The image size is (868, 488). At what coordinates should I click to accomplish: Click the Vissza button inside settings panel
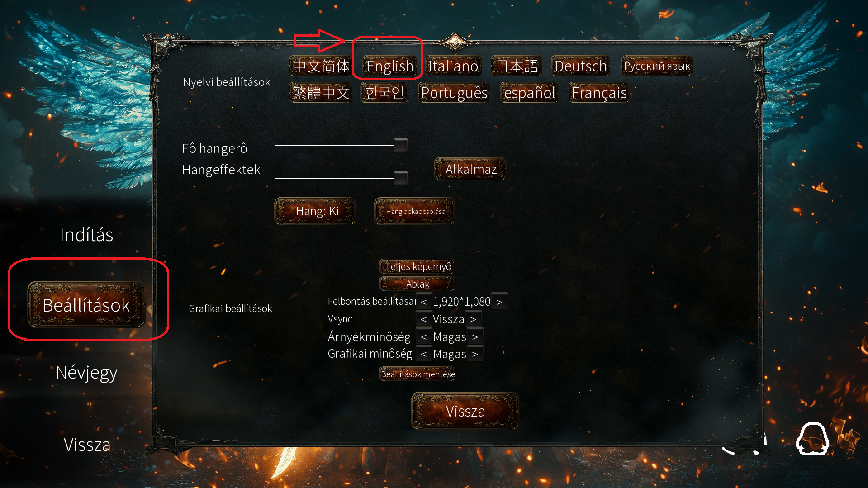coord(465,411)
